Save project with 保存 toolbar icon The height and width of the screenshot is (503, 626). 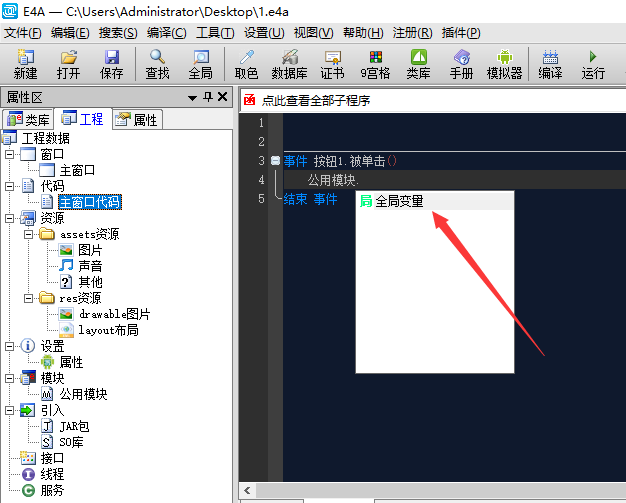pos(112,64)
